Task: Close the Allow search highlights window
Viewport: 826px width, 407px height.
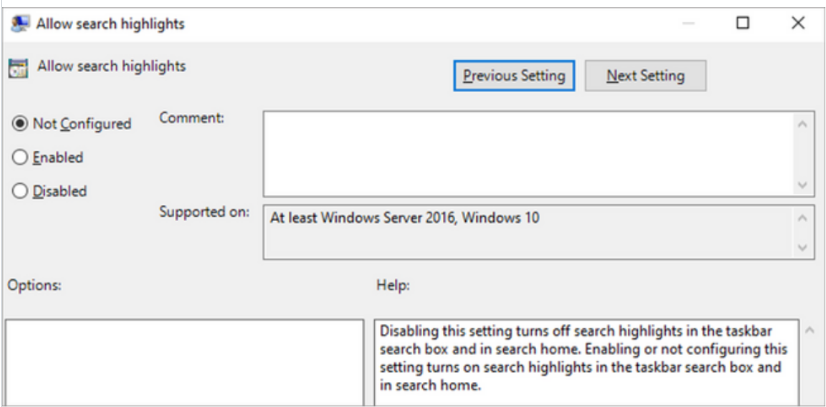Action: click(x=798, y=23)
